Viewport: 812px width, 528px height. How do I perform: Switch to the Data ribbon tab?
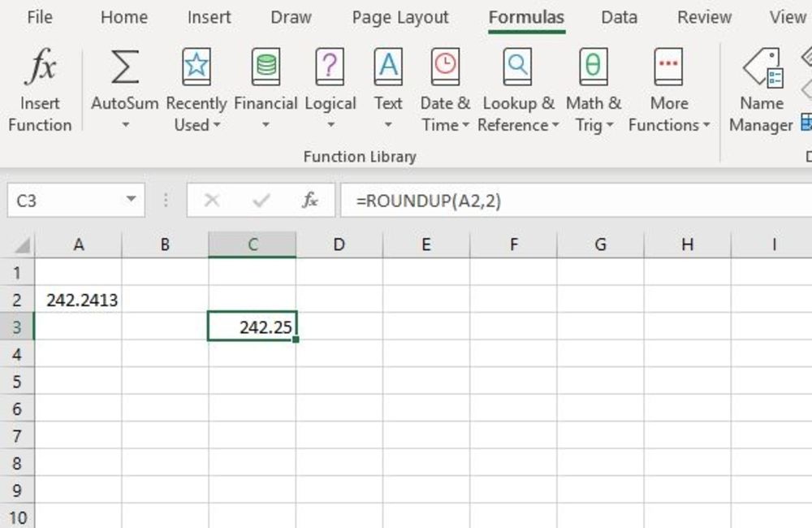pos(619,17)
